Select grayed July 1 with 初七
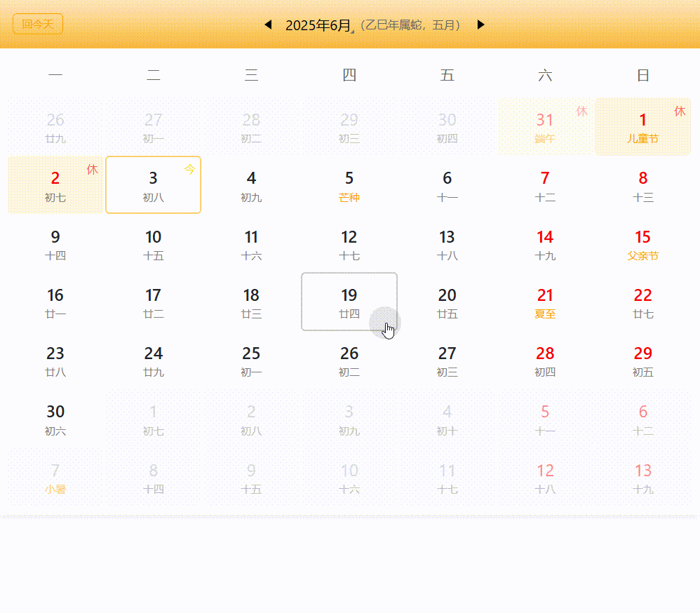Image resolution: width=700 pixels, height=613 pixels. (153, 418)
